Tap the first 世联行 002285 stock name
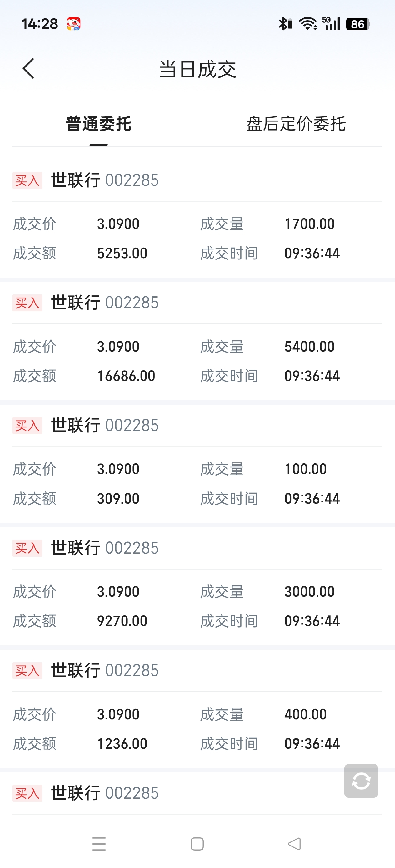This screenshot has height=868, width=395. (x=105, y=180)
